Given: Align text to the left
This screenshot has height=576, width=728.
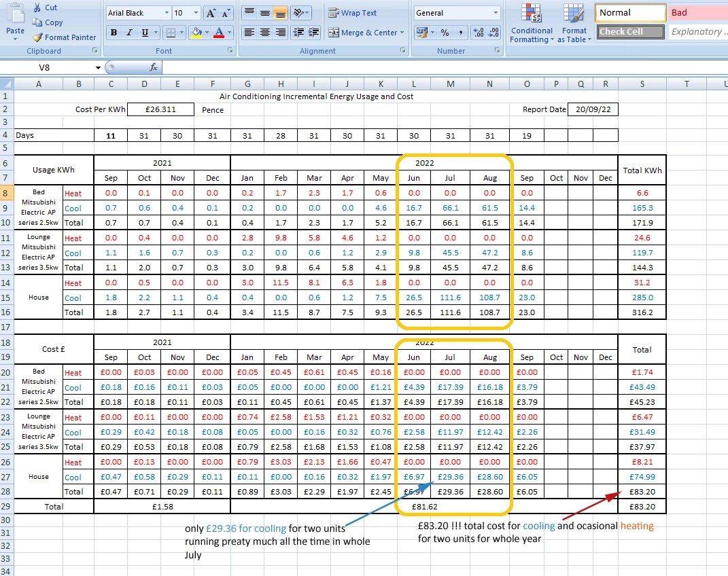Looking at the screenshot, I should (249, 33).
